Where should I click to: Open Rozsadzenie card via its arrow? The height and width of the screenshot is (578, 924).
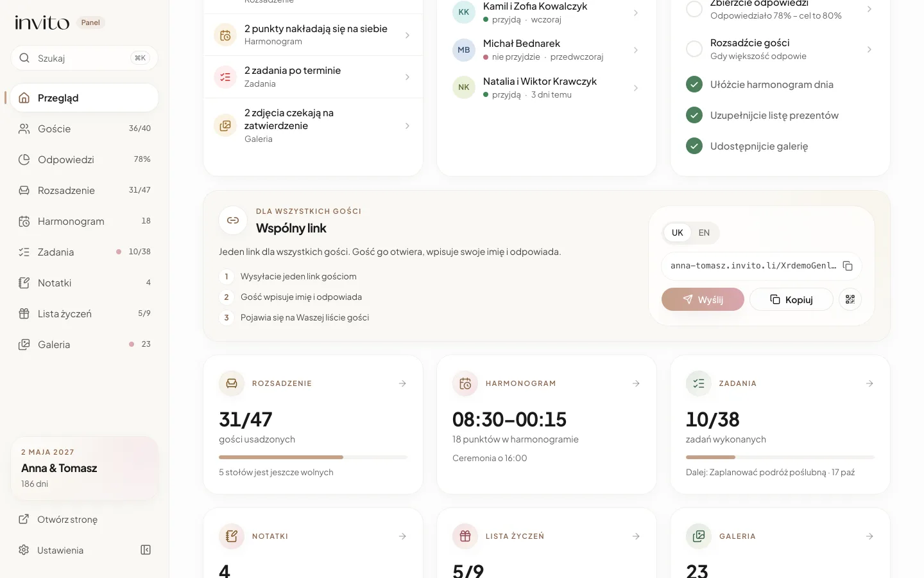(402, 383)
